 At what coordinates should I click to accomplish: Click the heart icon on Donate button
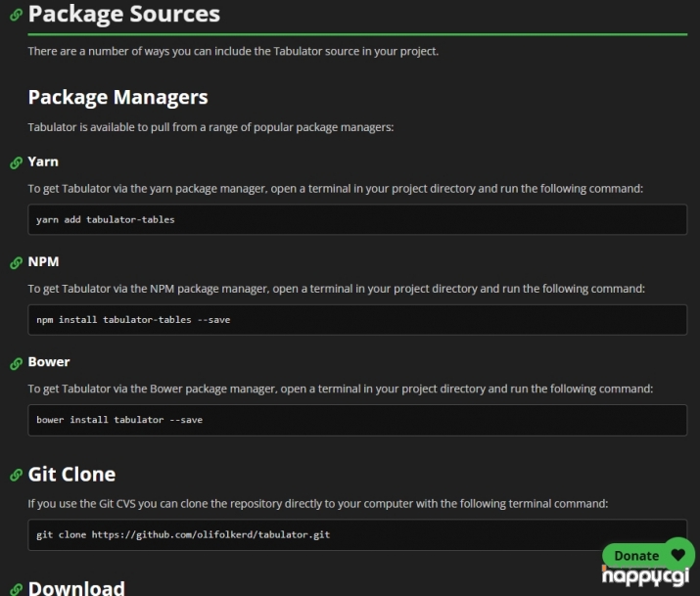(677, 555)
